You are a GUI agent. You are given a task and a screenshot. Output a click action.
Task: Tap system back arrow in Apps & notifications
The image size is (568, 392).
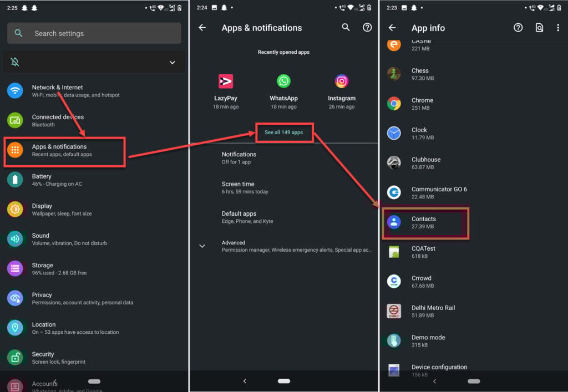click(245, 381)
